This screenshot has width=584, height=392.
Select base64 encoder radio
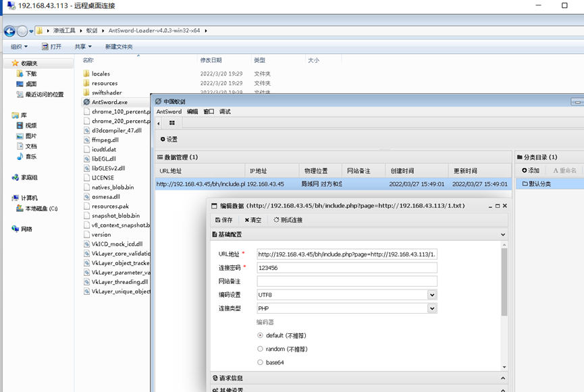(260, 362)
